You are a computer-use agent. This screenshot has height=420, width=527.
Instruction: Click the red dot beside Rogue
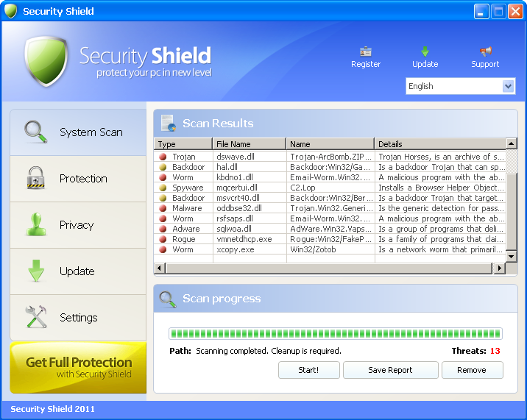click(x=163, y=239)
